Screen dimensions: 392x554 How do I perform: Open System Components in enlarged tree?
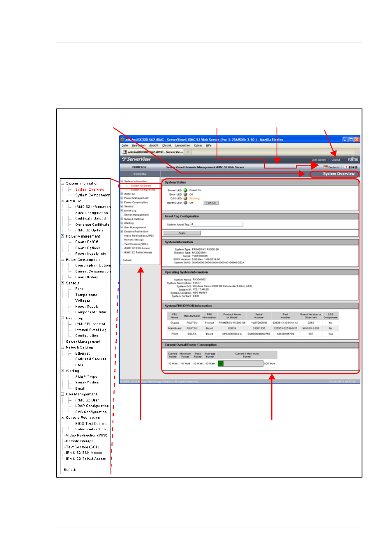coord(92,195)
